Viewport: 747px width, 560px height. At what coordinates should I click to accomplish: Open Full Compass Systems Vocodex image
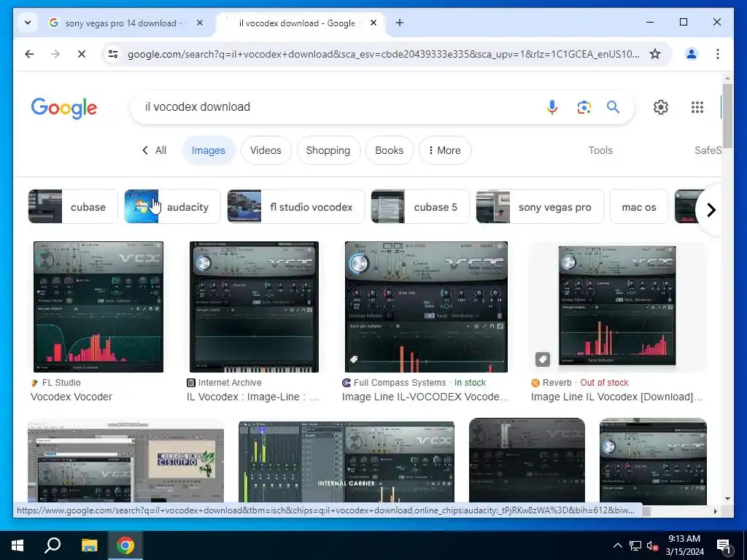(426, 307)
